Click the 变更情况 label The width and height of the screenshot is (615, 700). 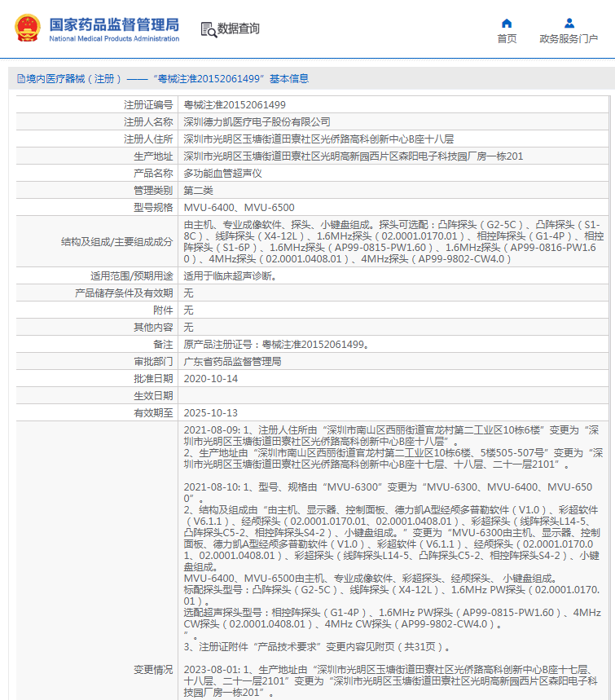pos(153,670)
